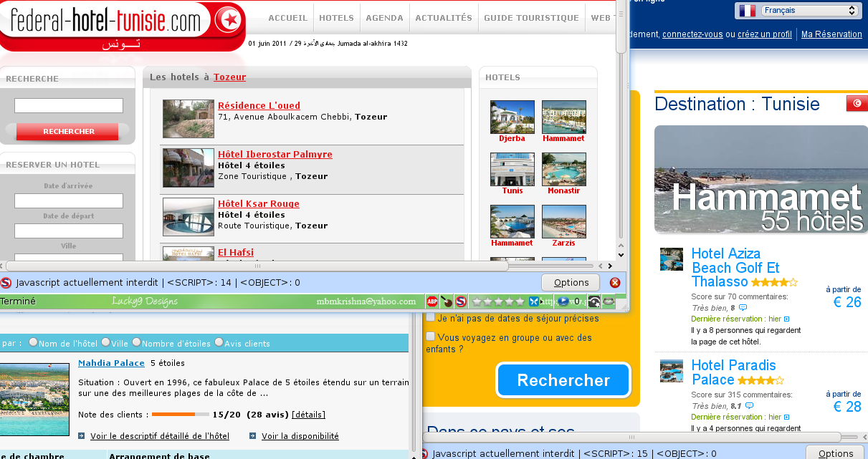
Task: Click Options in the rear window notification bar
Action: click(836, 453)
